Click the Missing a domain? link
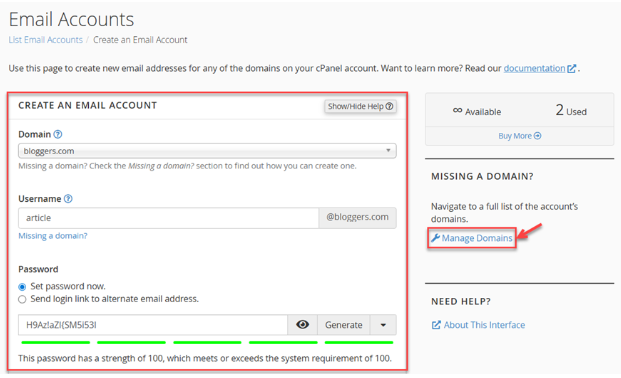 pyautogui.click(x=53, y=236)
